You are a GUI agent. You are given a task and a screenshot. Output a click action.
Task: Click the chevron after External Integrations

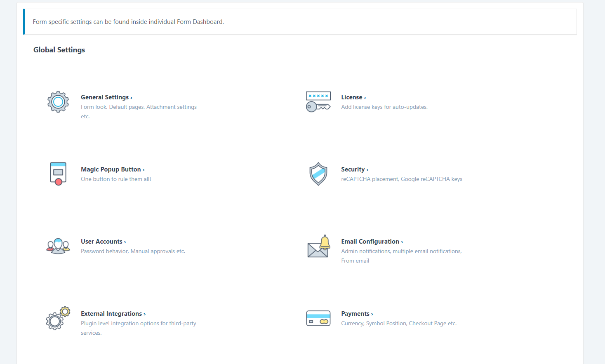(145, 314)
